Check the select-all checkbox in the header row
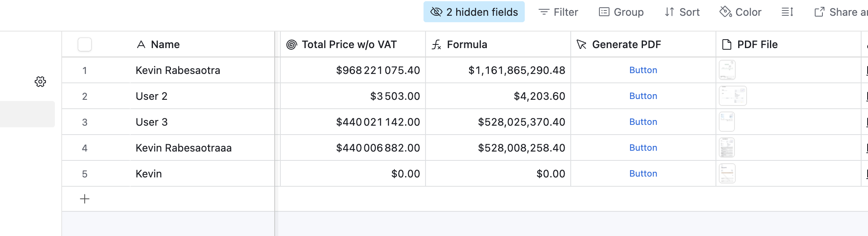This screenshot has width=868, height=236. coord(85,44)
